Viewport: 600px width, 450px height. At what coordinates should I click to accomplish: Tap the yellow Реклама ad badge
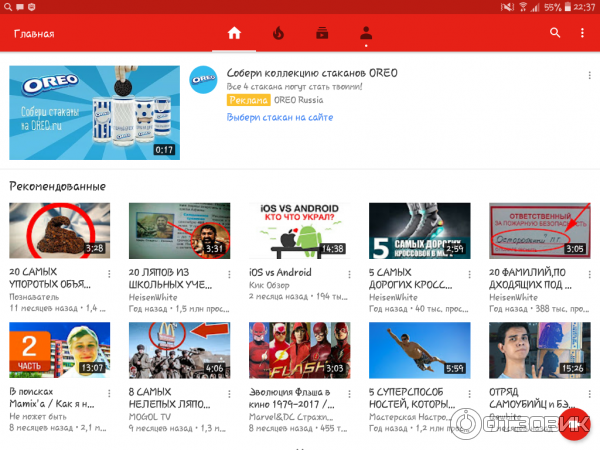tap(247, 100)
